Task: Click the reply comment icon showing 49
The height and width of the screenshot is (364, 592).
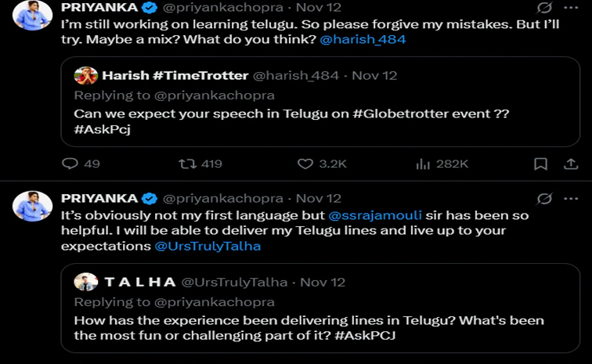Action: [70, 164]
